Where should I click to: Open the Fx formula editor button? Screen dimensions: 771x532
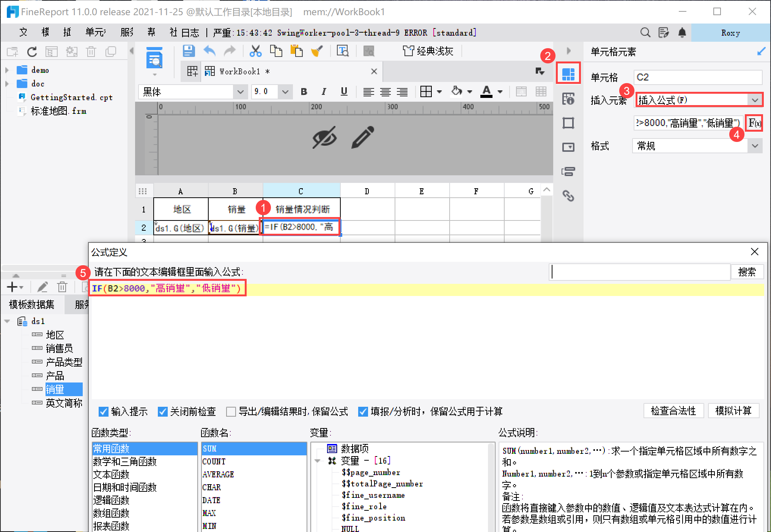click(x=754, y=123)
